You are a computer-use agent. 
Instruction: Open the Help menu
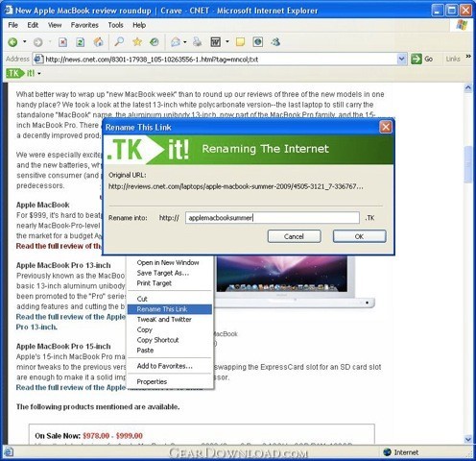139,25
